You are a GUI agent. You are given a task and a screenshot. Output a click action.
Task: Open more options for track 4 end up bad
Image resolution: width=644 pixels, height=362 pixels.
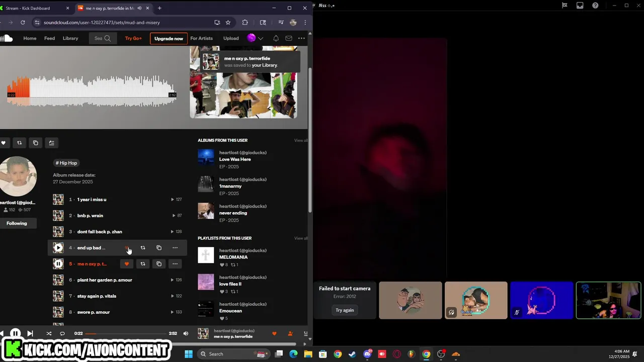tap(175, 248)
